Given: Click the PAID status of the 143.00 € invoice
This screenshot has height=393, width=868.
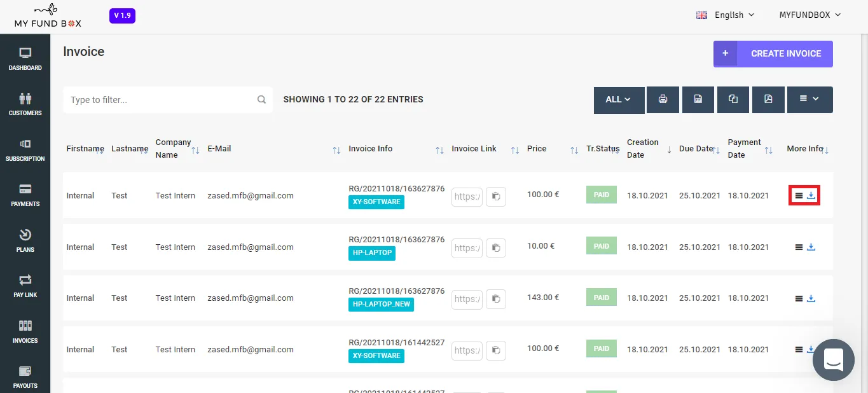Looking at the screenshot, I should point(602,298).
